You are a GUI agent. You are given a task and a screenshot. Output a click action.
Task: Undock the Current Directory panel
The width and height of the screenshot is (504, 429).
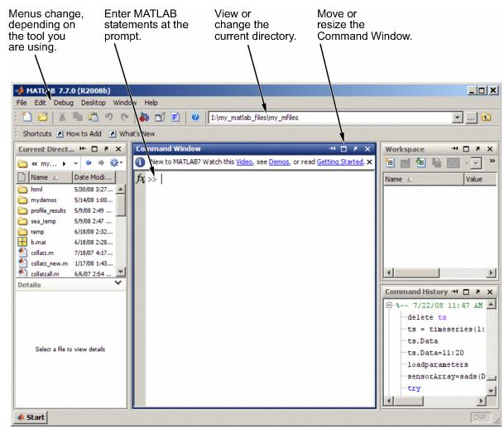pos(106,149)
